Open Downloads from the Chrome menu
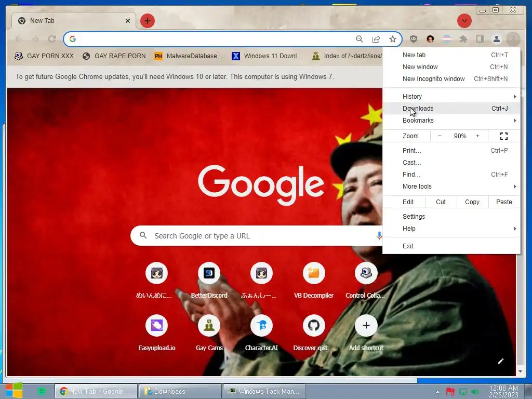Image resolution: width=532 pixels, height=399 pixels. [451, 109]
